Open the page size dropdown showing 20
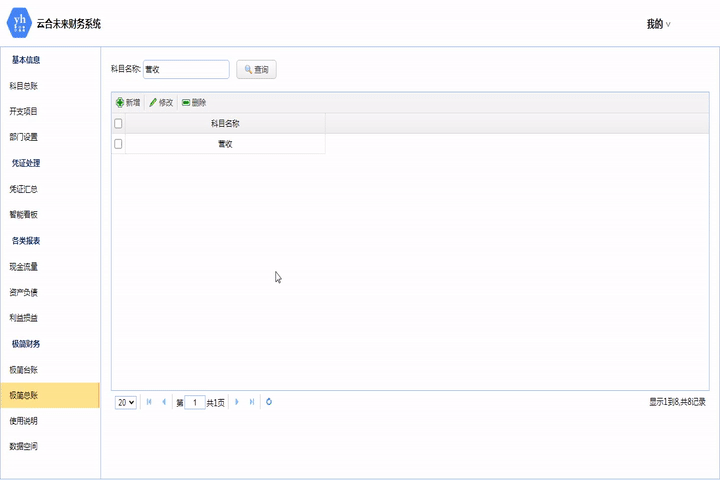This screenshot has height=480, width=720. tap(126, 402)
